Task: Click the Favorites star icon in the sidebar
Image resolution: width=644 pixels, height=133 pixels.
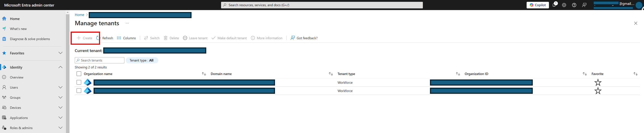Action: click(x=4, y=53)
